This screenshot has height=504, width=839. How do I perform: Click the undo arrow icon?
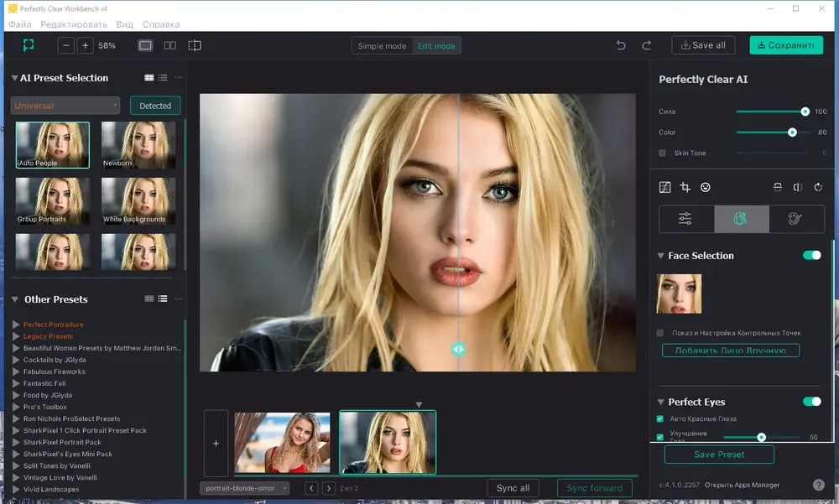coord(621,45)
